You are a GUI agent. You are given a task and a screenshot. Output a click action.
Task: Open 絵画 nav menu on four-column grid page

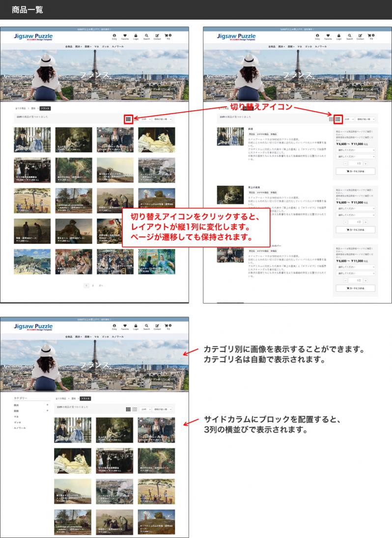[x=79, y=46]
